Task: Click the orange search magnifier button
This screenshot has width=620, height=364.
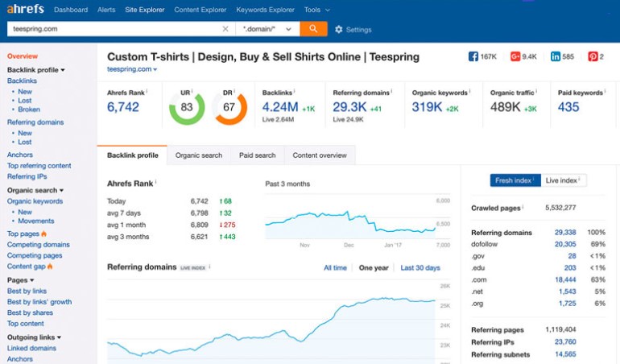Action: pyautogui.click(x=313, y=29)
